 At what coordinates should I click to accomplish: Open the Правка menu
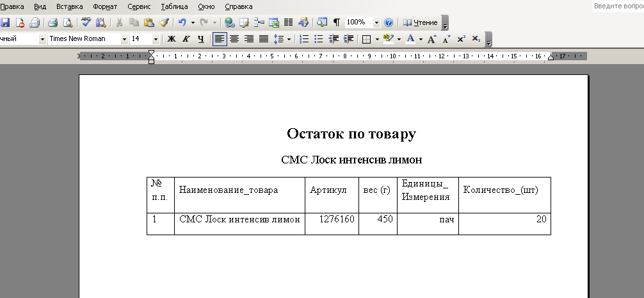12,6
